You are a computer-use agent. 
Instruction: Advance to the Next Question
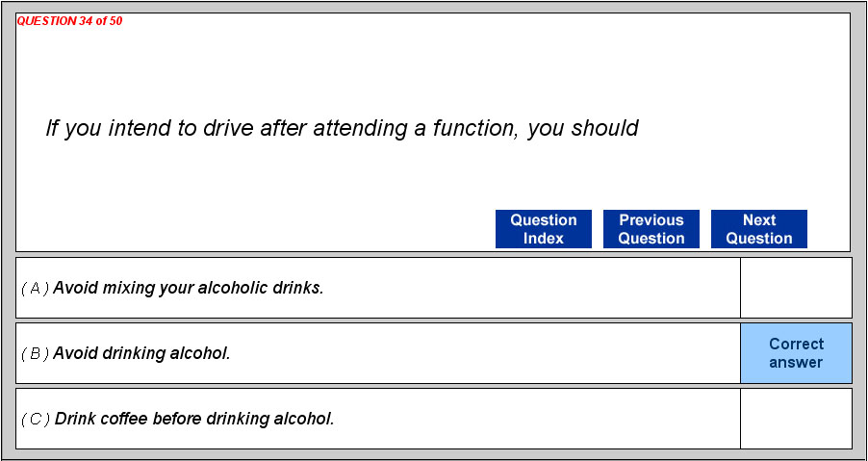[758, 229]
